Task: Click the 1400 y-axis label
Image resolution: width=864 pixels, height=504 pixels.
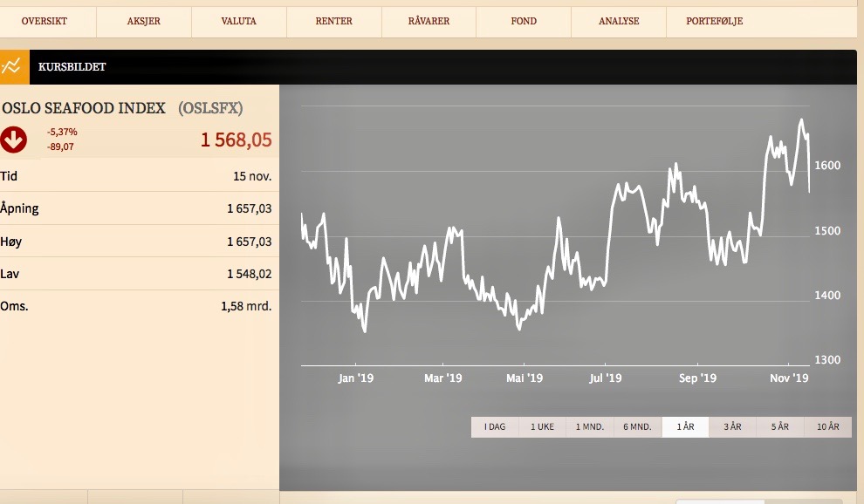Action: tap(827, 296)
